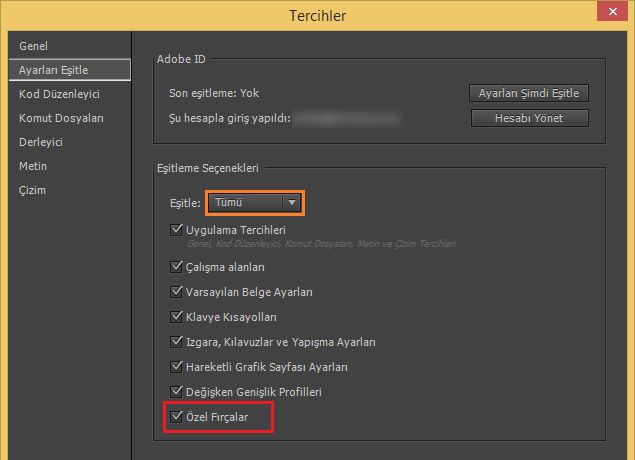This screenshot has width=635, height=460.
Task: Toggle Izgara, Kılavuzlar ve Yapışma Ayarları
Action: coord(177,342)
